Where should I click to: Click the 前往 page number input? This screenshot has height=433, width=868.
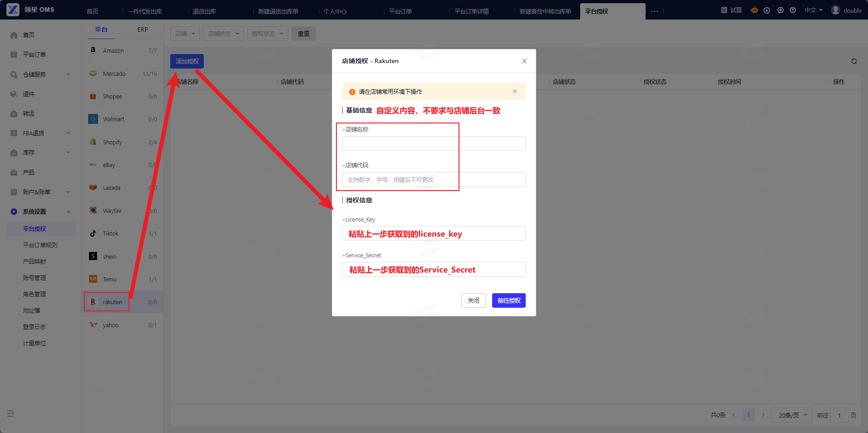(x=839, y=415)
